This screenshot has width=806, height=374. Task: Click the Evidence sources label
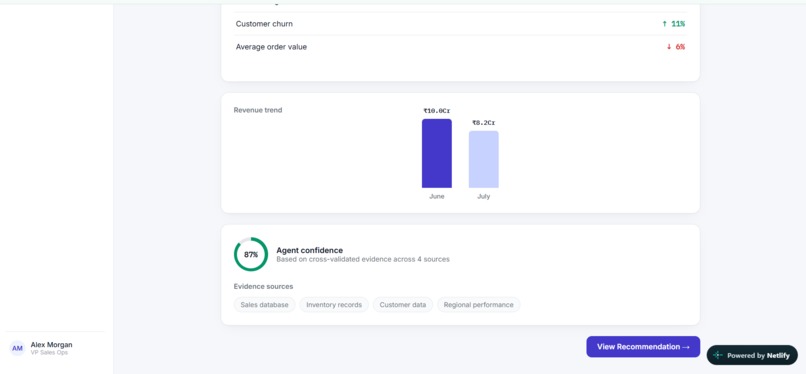pos(263,287)
